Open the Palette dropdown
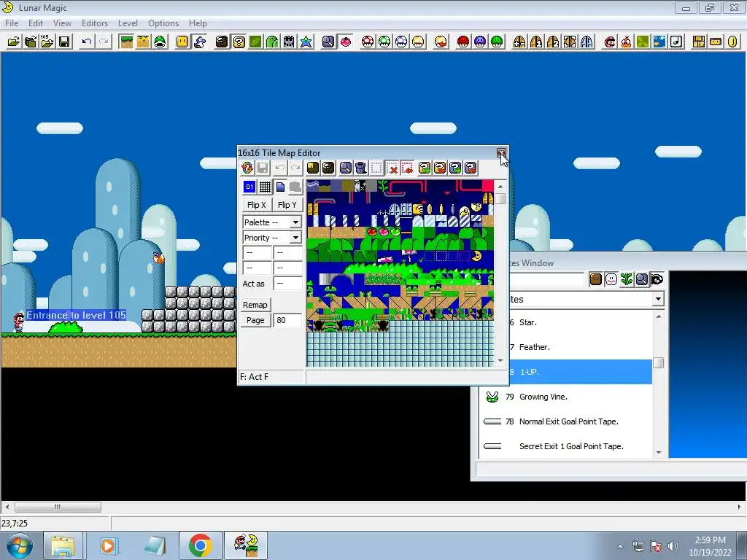 [295, 222]
